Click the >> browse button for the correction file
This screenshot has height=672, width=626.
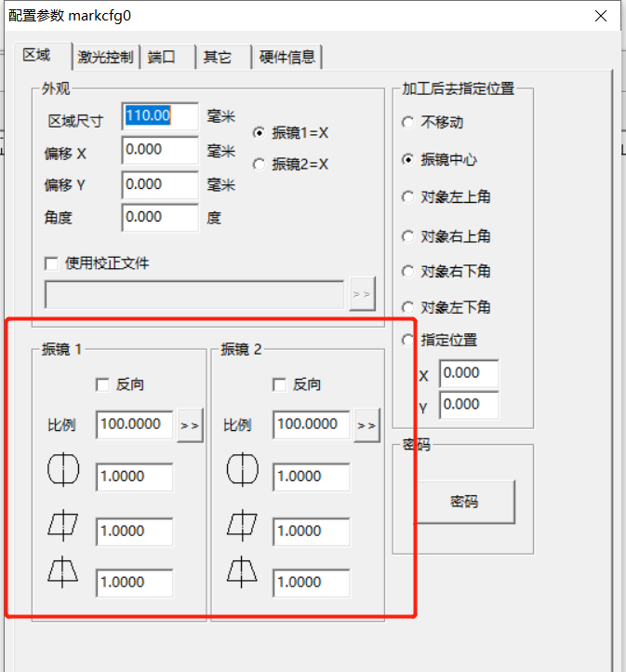[361, 294]
